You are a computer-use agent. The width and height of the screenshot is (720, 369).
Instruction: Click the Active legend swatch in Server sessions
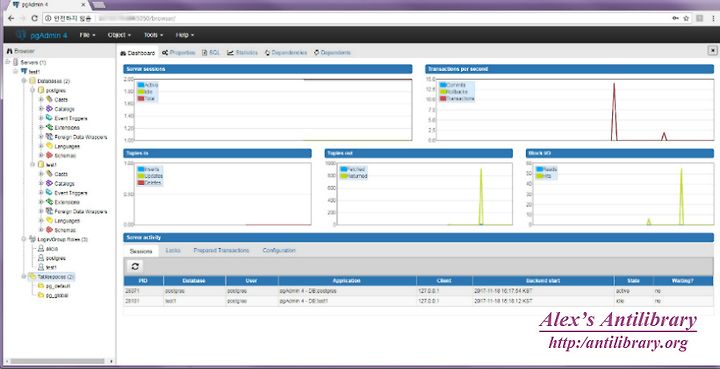tap(141, 85)
